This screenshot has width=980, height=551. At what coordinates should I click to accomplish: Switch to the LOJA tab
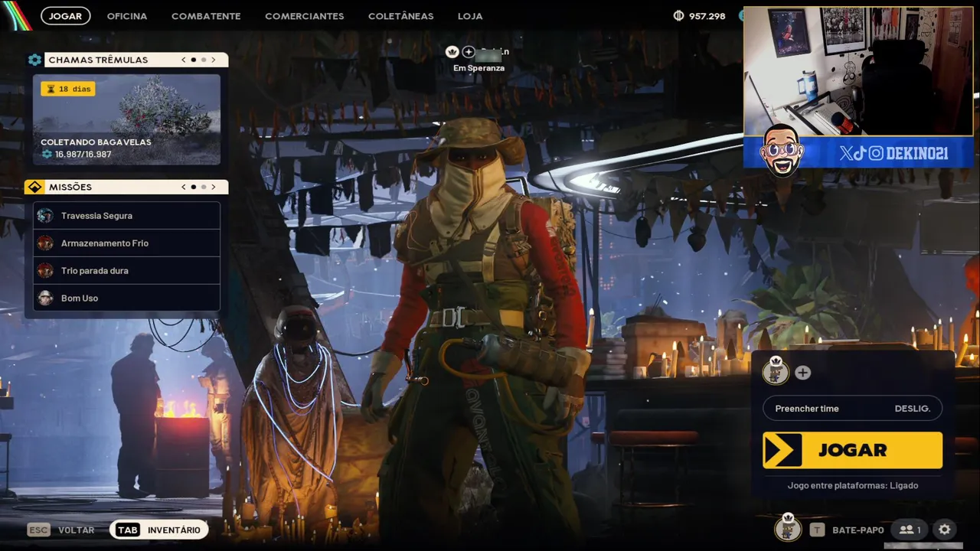470,16
